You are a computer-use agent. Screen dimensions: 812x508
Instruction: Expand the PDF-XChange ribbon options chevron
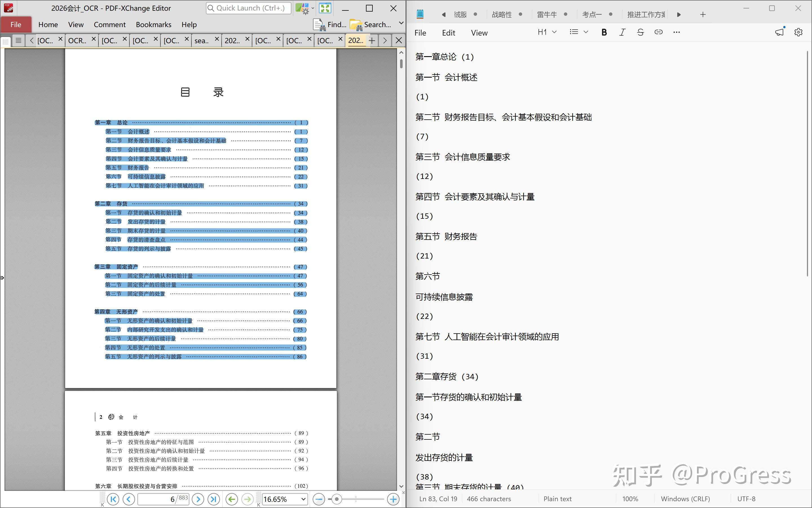(401, 23)
